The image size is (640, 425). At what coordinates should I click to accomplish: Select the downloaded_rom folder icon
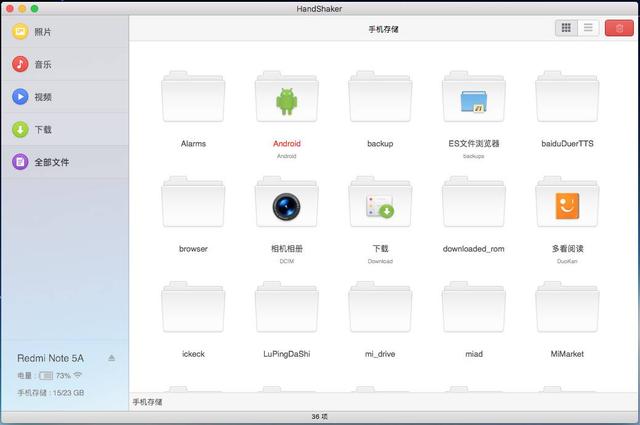pyautogui.click(x=473, y=202)
